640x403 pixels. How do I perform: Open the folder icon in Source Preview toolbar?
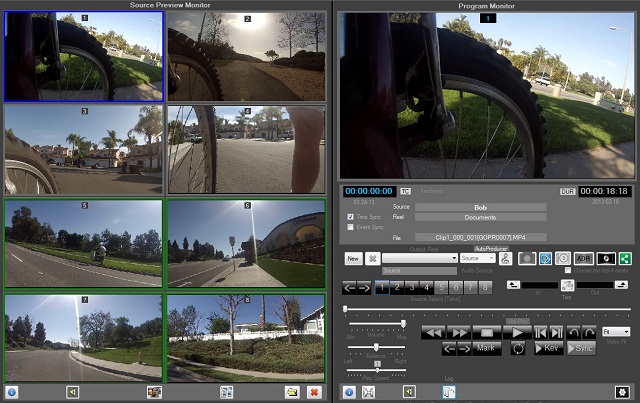pos(292,392)
